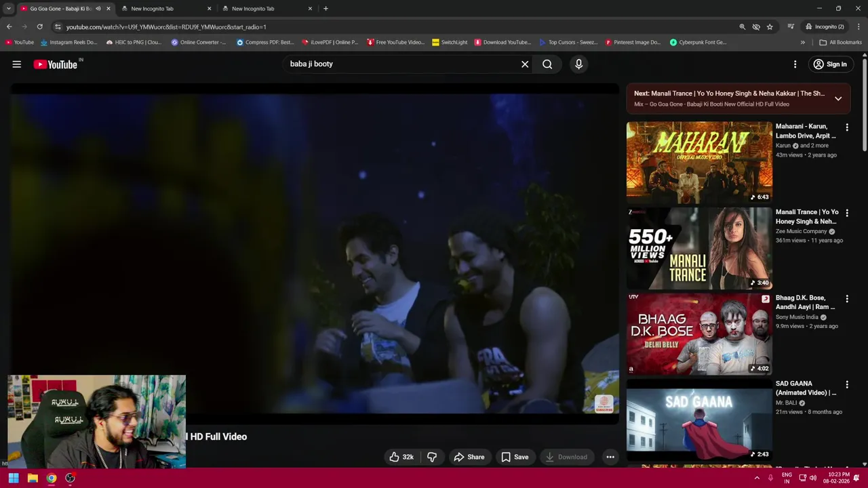Open the SwitchLight bookmark
The image size is (868, 488).
coord(450,42)
